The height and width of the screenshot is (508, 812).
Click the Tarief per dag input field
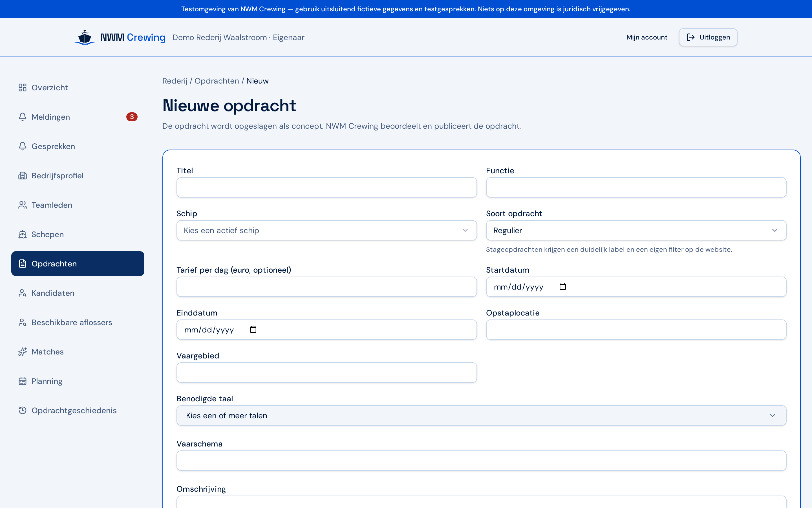(x=326, y=286)
